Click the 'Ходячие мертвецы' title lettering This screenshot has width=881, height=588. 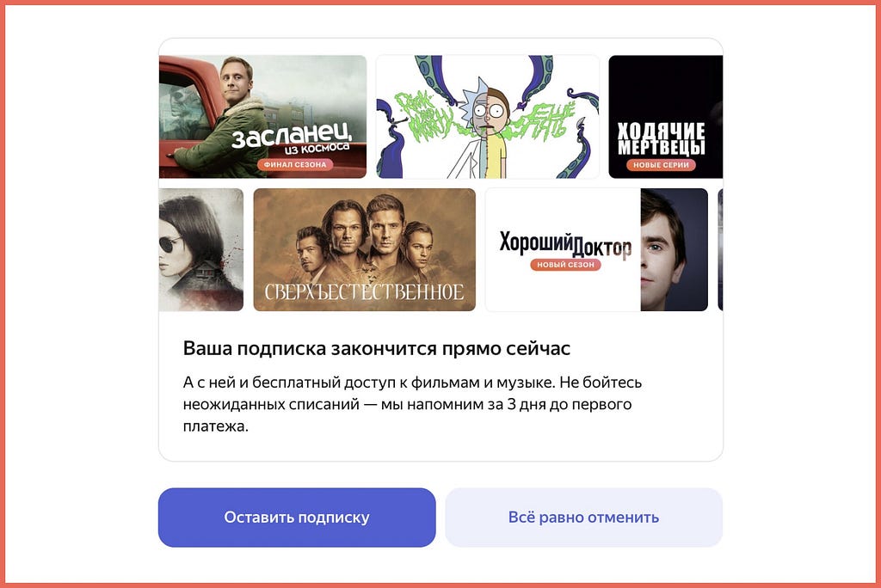point(662,138)
